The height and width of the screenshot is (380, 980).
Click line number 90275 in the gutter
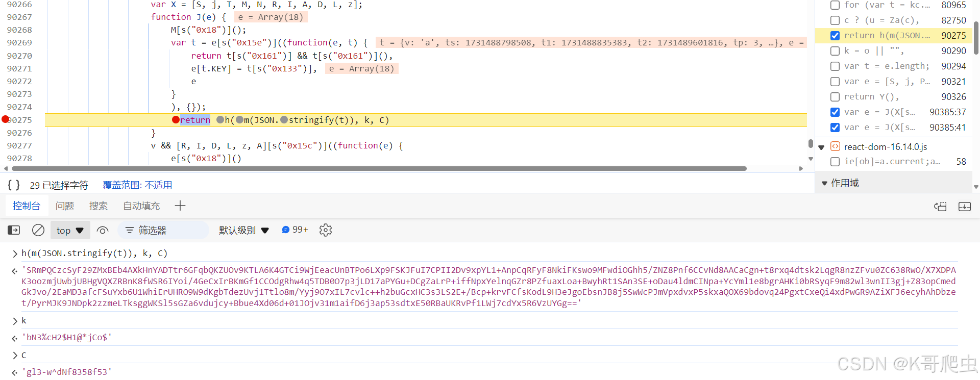[x=20, y=120]
